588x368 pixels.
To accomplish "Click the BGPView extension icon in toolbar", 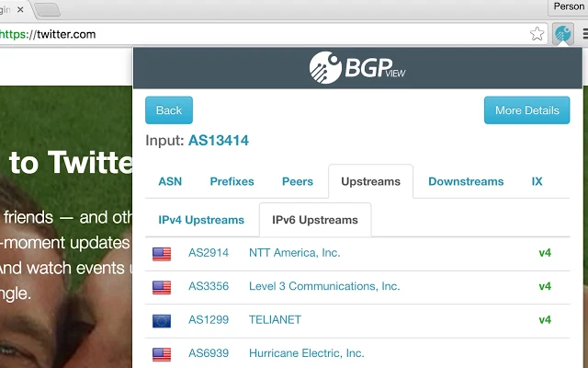I will pos(562,34).
